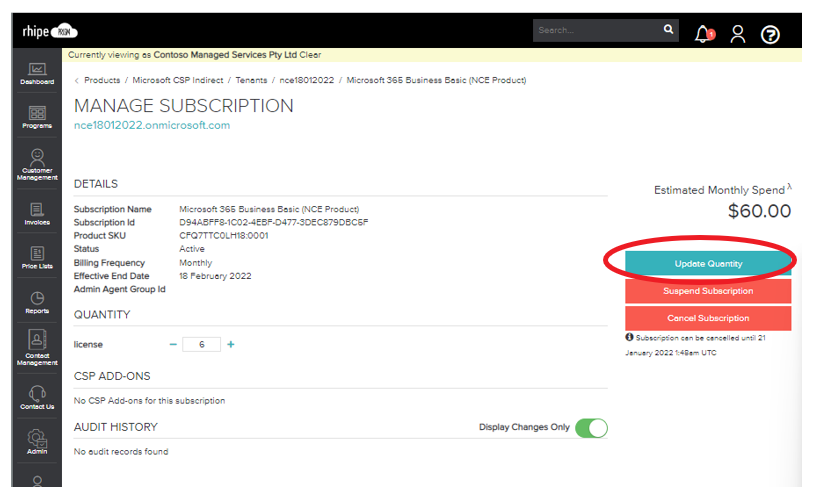
Task: Click the $60.00 monthly spend amount
Action: 760,211
